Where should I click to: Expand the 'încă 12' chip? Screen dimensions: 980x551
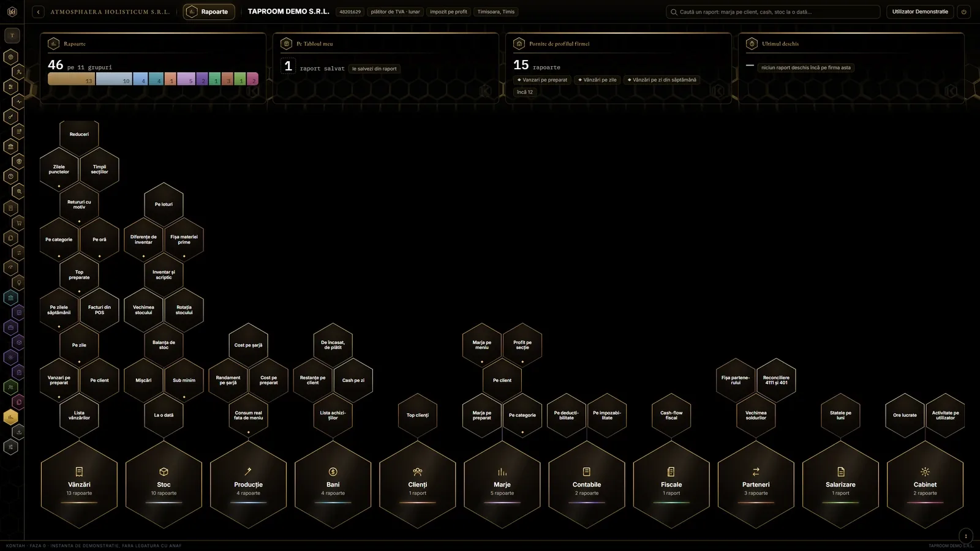click(525, 92)
